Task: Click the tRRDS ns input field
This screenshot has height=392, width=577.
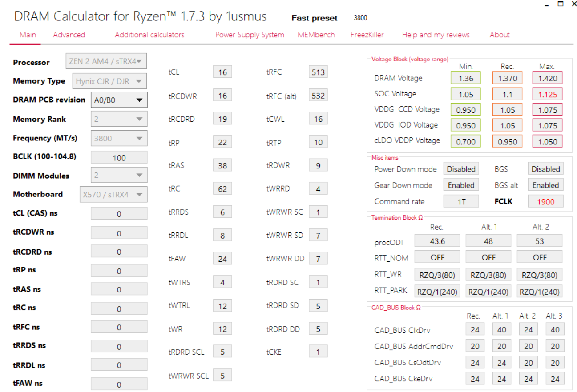Action: tap(119, 346)
